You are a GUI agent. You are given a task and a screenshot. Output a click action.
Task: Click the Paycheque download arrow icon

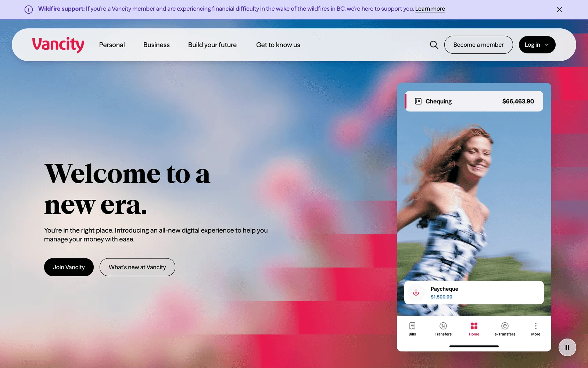point(416,293)
